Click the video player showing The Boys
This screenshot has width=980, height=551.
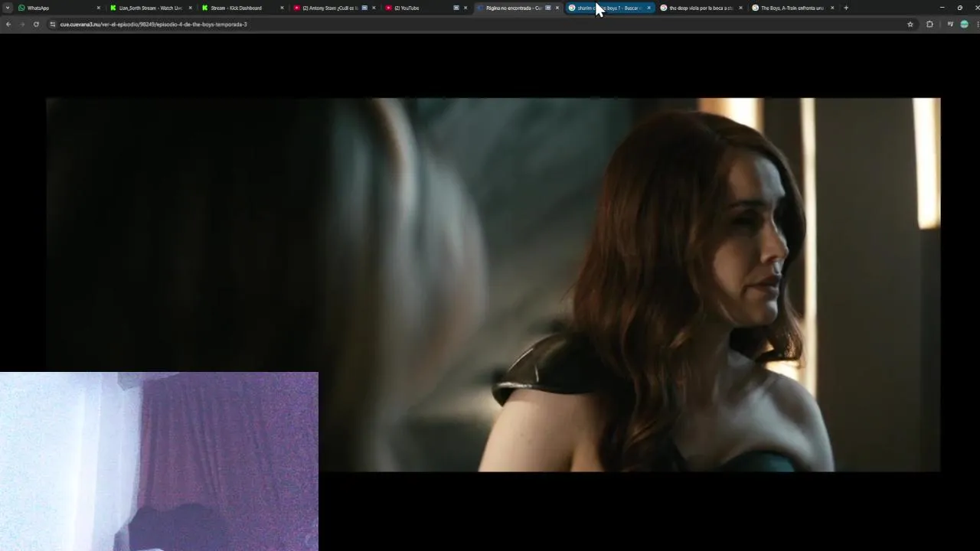tap(493, 284)
